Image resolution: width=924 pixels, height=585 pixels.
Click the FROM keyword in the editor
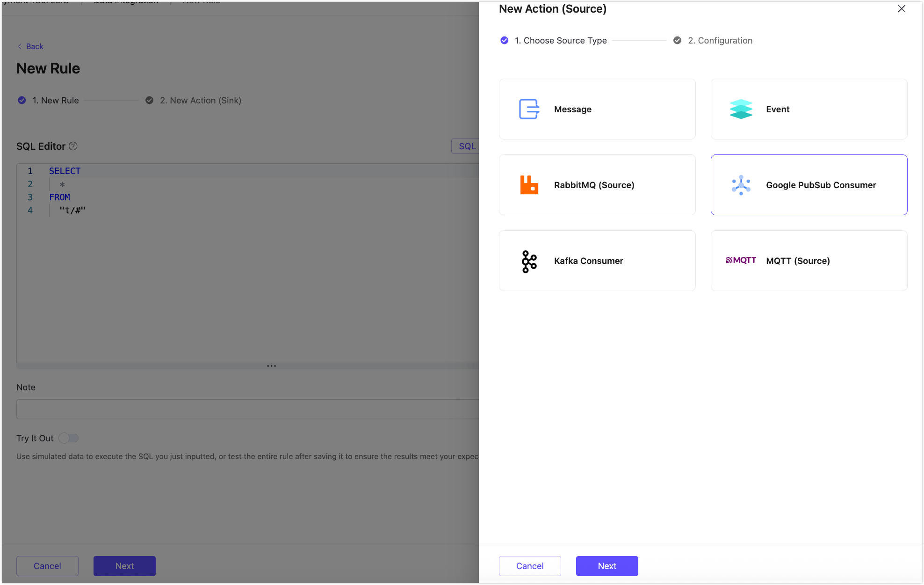pyautogui.click(x=59, y=197)
